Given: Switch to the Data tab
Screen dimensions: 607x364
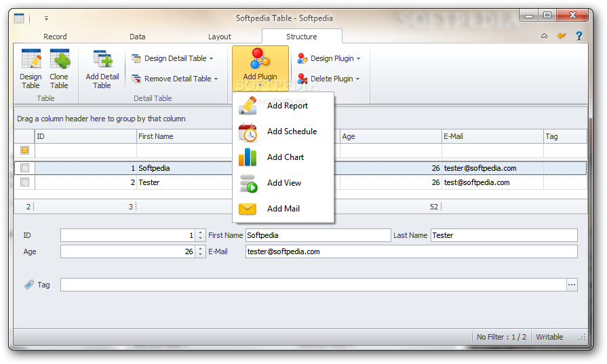Looking at the screenshot, I should tap(138, 37).
